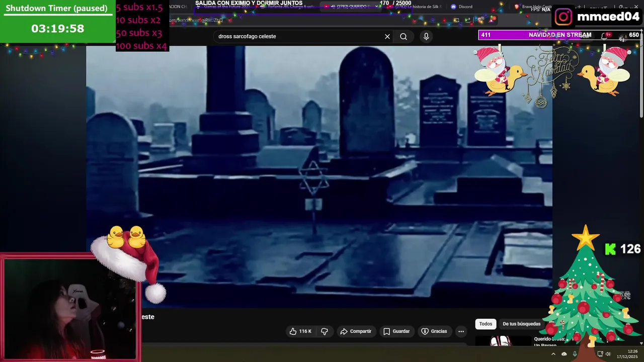Switch to the Brave Help Center tab
Image resolution: width=644 pixels, height=362 pixels.
click(532, 7)
